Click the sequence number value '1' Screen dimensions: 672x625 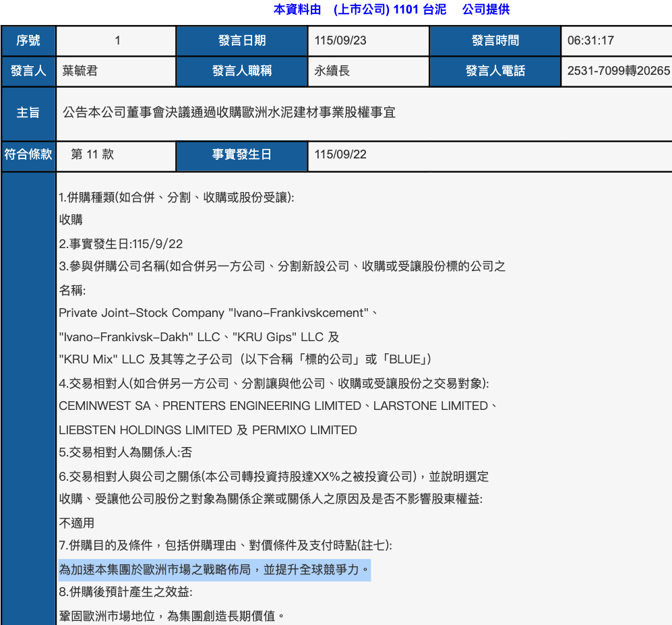point(117,40)
